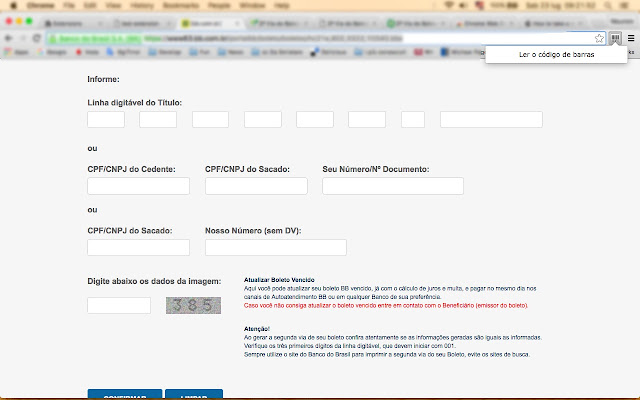
Task: Focus the third Linha digitável box
Action: (211, 120)
